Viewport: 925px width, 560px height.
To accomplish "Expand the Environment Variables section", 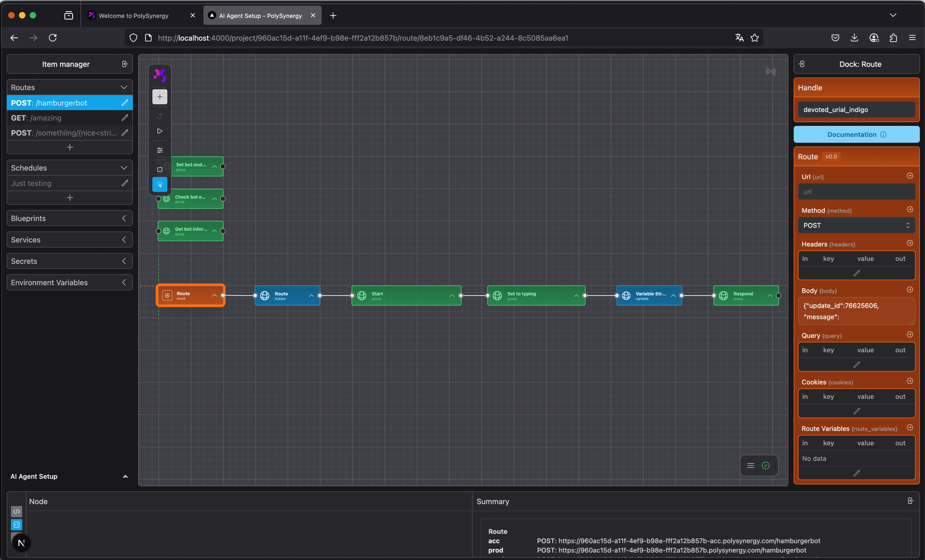I will (x=123, y=283).
